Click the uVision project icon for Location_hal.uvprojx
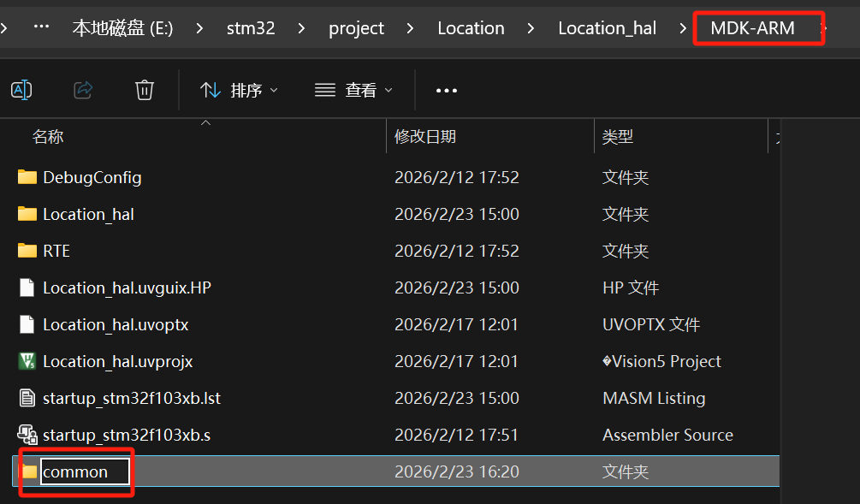 click(27, 361)
